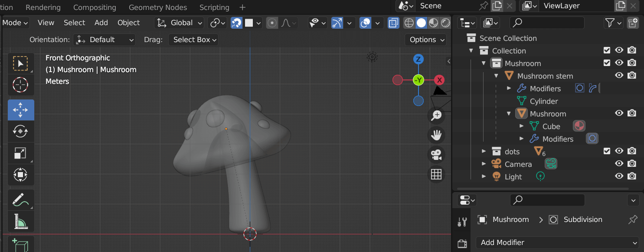Open outliner filter dropdown

pos(614,23)
